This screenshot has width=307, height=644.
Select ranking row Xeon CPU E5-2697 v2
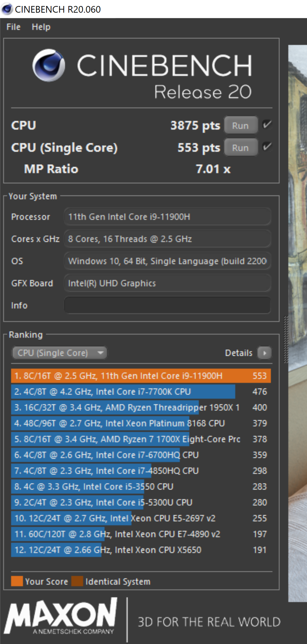click(141, 518)
